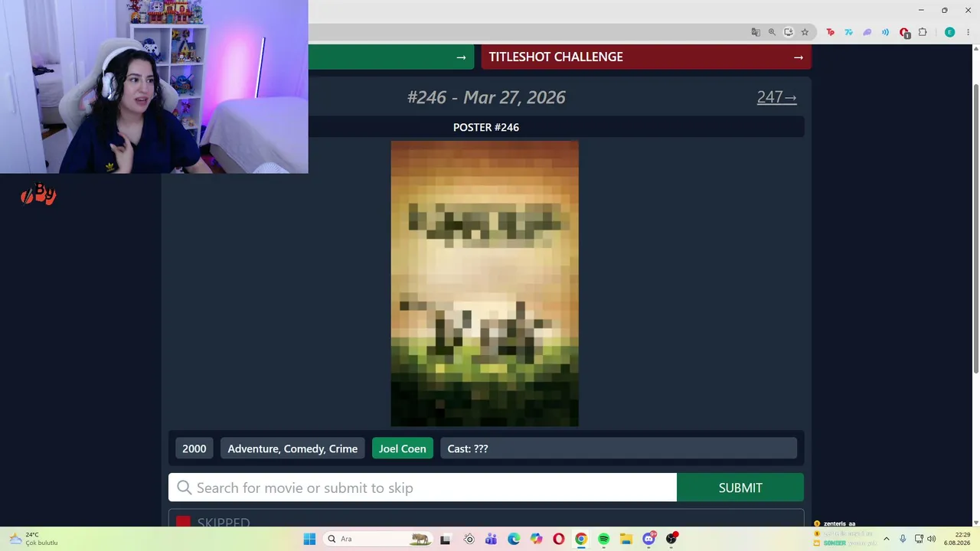Click the green SUBMIT button
The image size is (980, 551).
pos(740,487)
